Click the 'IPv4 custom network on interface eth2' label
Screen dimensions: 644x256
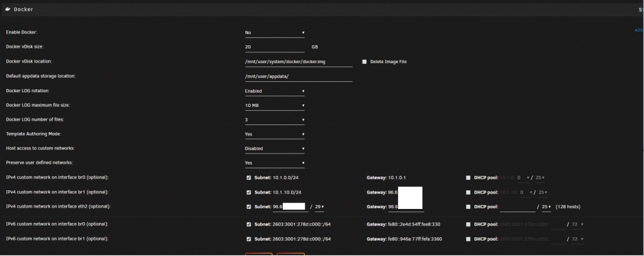point(59,206)
